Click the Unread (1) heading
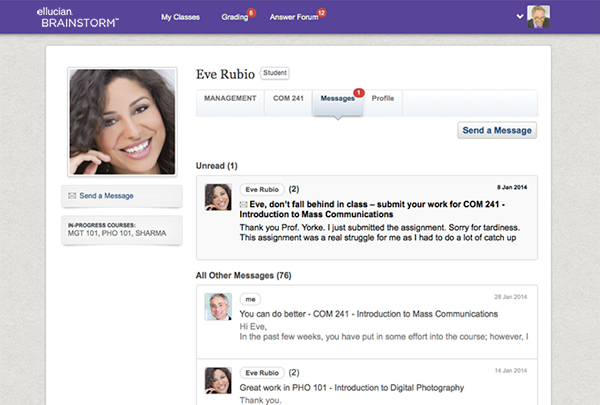Viewport: 600px width, 405px height. (217, 166)
